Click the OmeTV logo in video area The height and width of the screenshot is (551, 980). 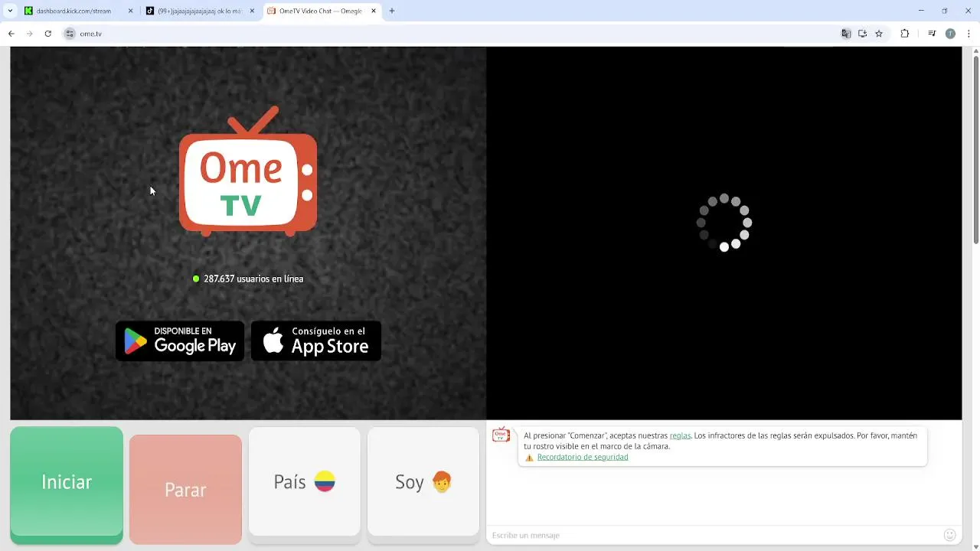point(248,171)
